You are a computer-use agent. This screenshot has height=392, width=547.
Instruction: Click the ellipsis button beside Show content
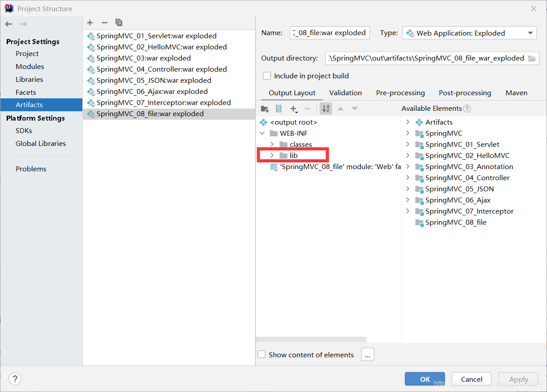pos(367,355)
